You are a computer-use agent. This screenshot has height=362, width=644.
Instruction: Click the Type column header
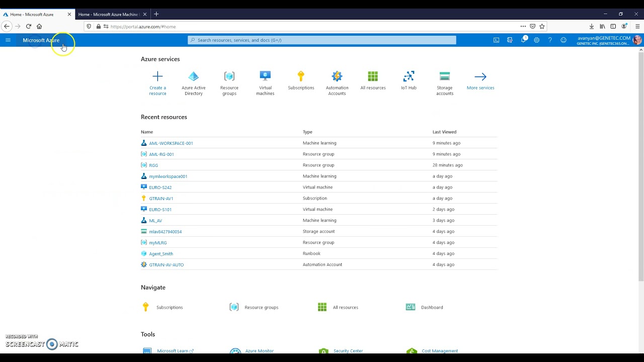point(307,132)
